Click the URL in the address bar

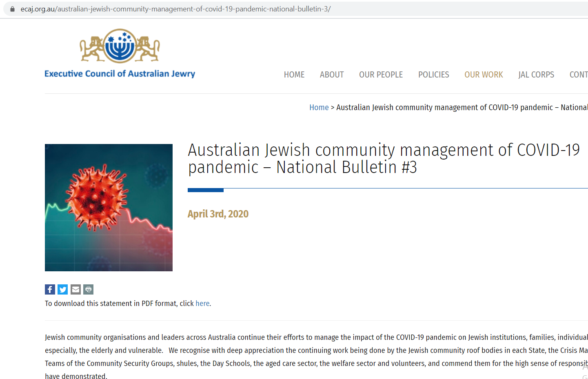(175, 9)
